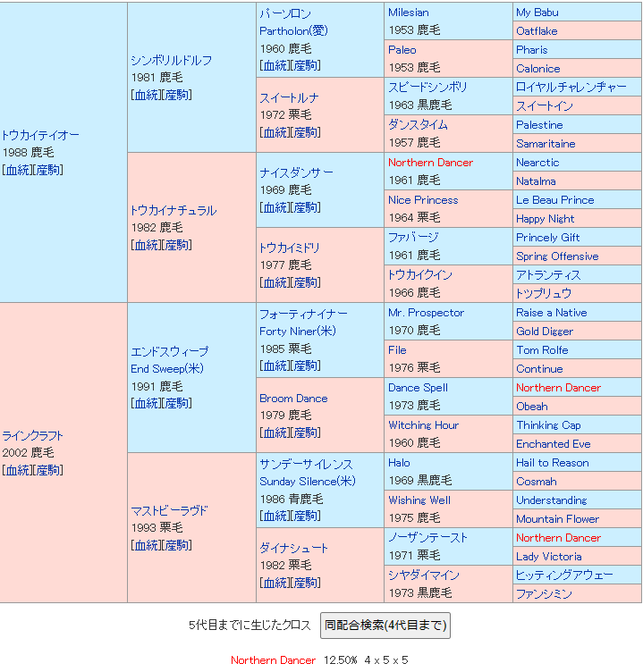Click Northern Dancer in the cross summary line
The width and height of the screenshot is (643, 672).
coord(273,660)
